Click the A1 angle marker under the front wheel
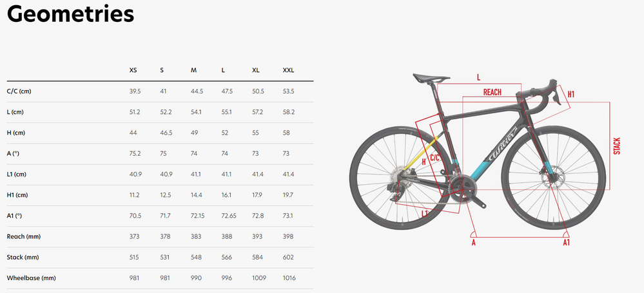644x293 pixels. tap(566, 243)
